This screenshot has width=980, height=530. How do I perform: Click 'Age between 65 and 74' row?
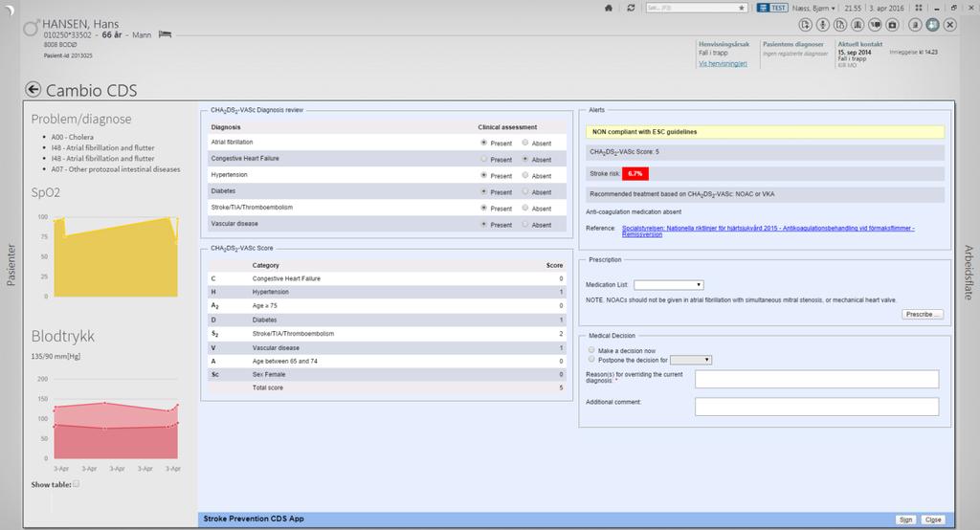tap(387, 362)
